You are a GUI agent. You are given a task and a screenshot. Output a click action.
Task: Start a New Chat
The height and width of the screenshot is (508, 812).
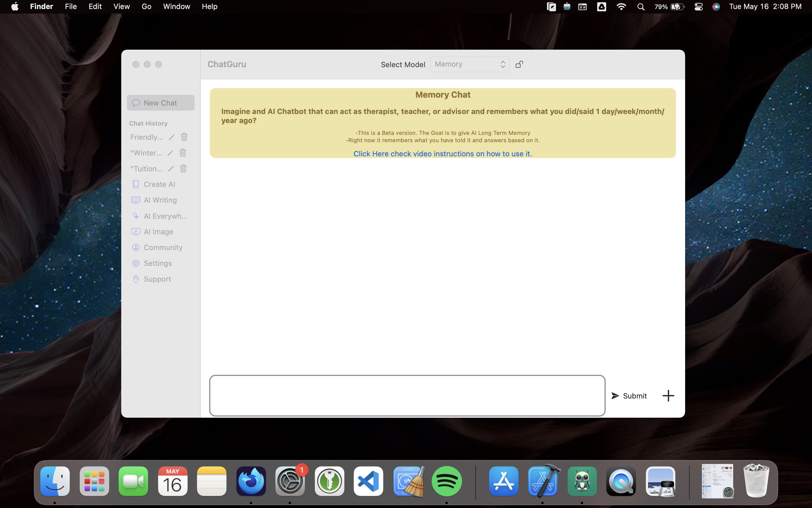pyautogui.click(x=160, y=103)
